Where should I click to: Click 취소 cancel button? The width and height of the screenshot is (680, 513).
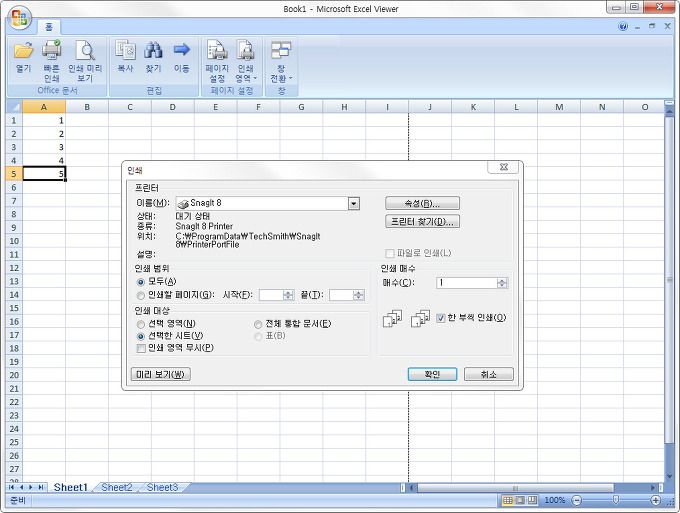click(x=489, y=374)
